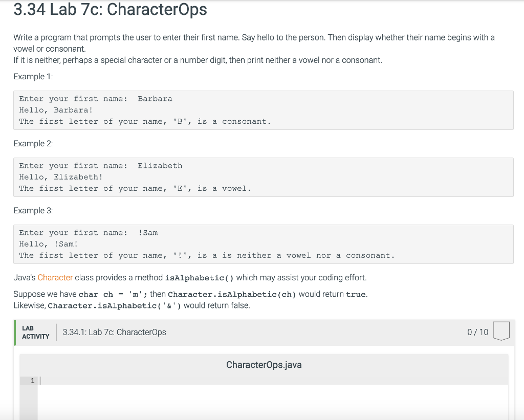Click the 3.34 Lab 7c heading
The image size is (524, 420).
(x=111, y=10)
